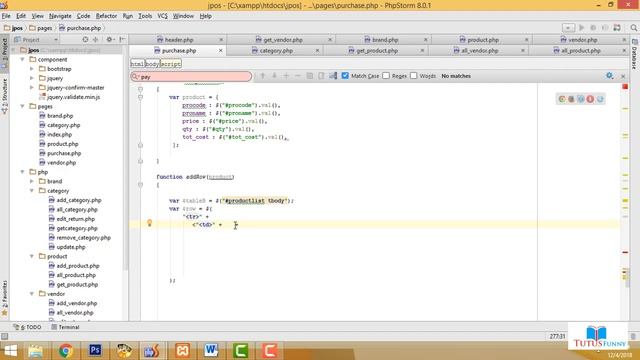This screenshot has height=360, width=640.
Task: Go to next search occurrence arrow
Action: point(274,76)
